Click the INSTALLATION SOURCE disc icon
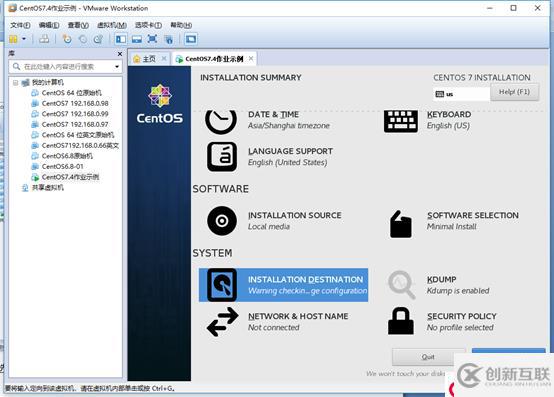Image resolution: width=554 pixels, height=397 pixels. coord(222,221)
